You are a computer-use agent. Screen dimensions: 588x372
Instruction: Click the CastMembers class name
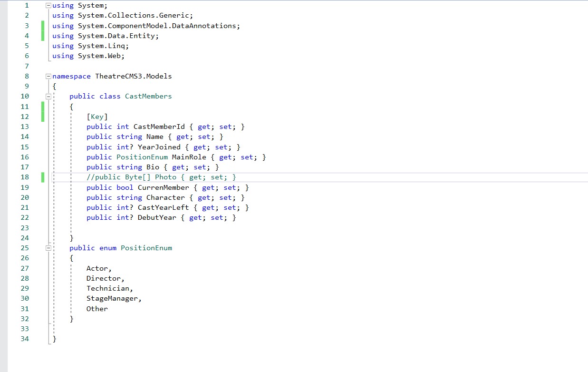tap(148, 96)
